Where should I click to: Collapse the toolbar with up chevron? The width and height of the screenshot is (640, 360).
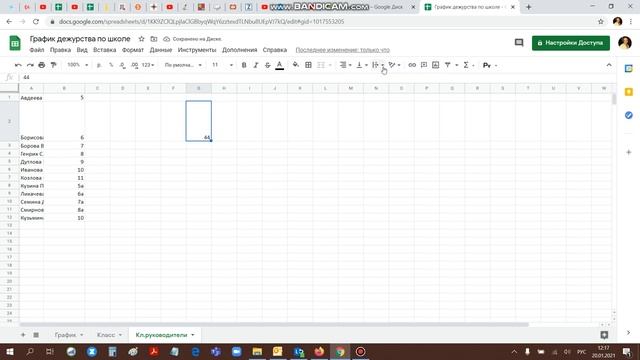(x=609, y=65)
